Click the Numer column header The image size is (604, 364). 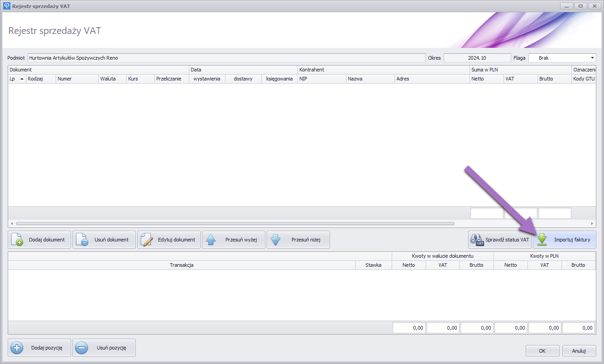coord(77,79)
